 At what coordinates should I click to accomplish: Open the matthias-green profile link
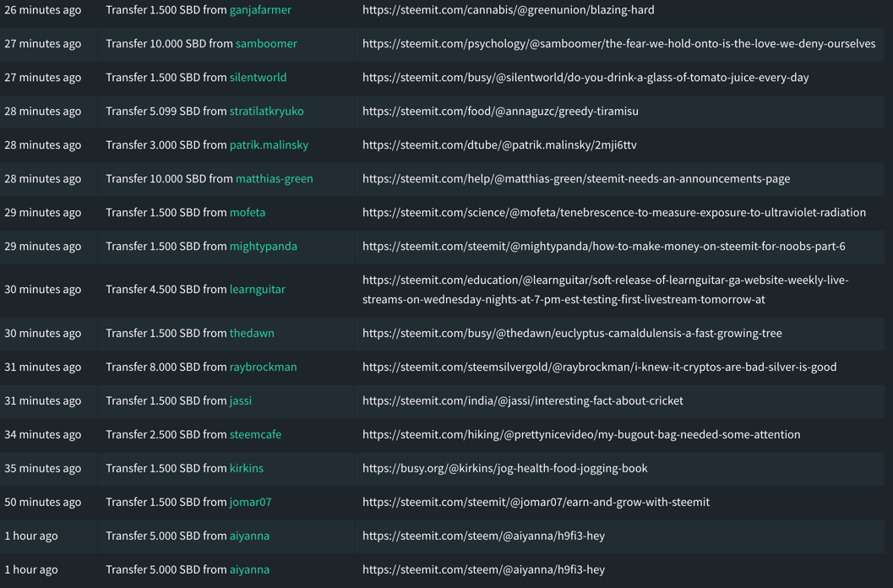pyautogui.click(x=274, y=179)
